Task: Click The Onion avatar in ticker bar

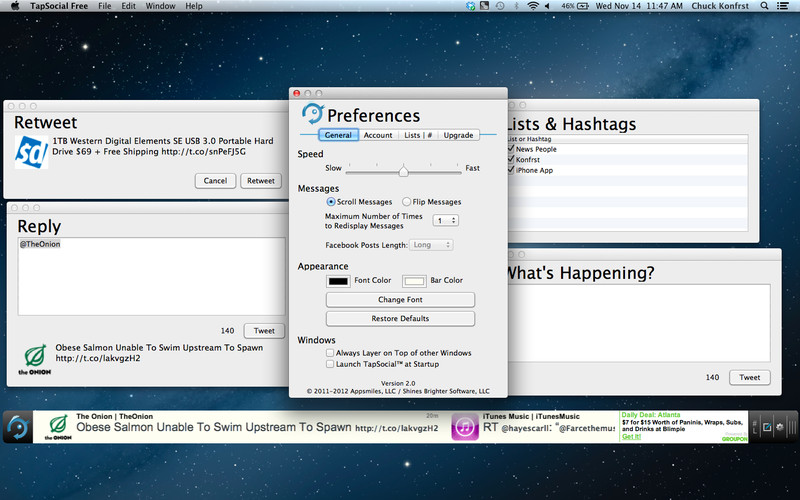Action: pos(58,427)
